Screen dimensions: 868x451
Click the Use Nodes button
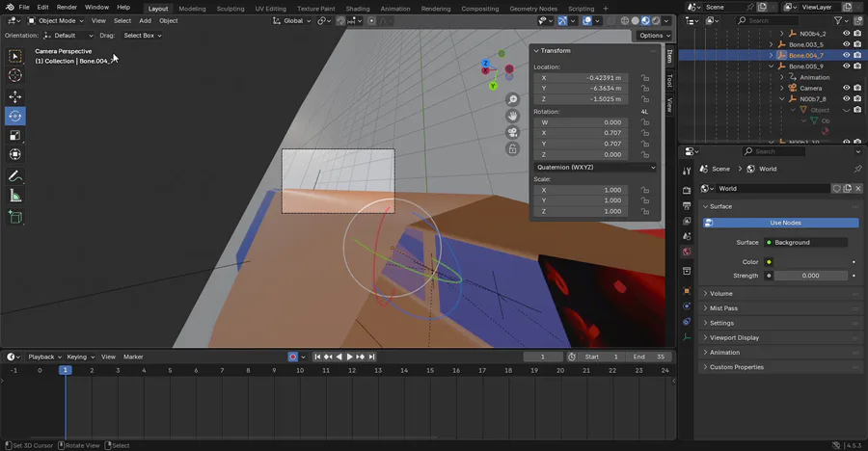pos(780,223)
